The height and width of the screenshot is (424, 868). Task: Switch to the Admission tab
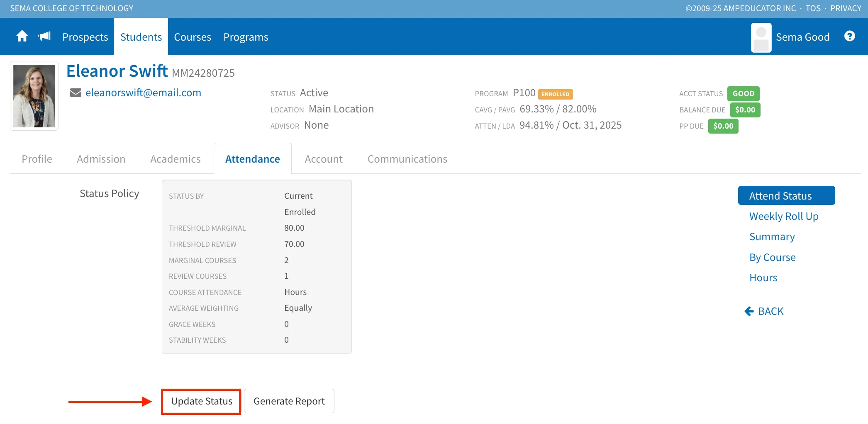click(x=101, y=159)
